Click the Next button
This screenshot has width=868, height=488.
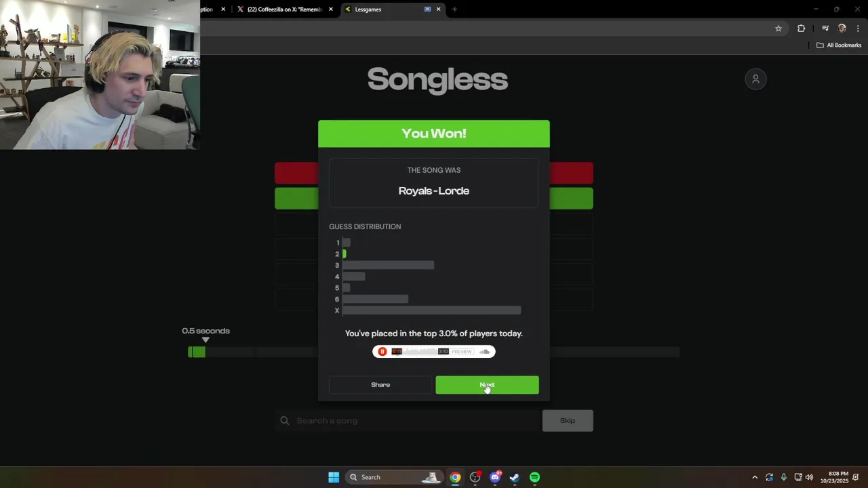click(x=487, y=385)
